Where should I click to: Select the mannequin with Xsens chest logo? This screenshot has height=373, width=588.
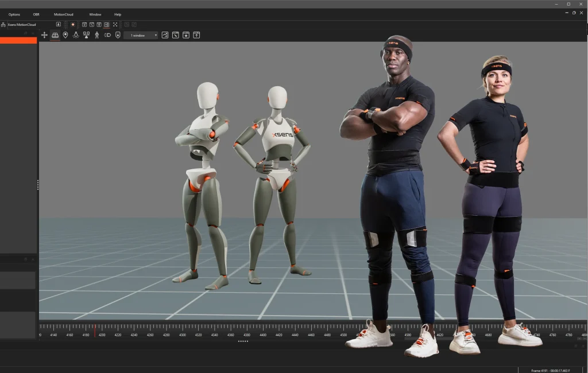pyautogui.click(x=273, y=185)
